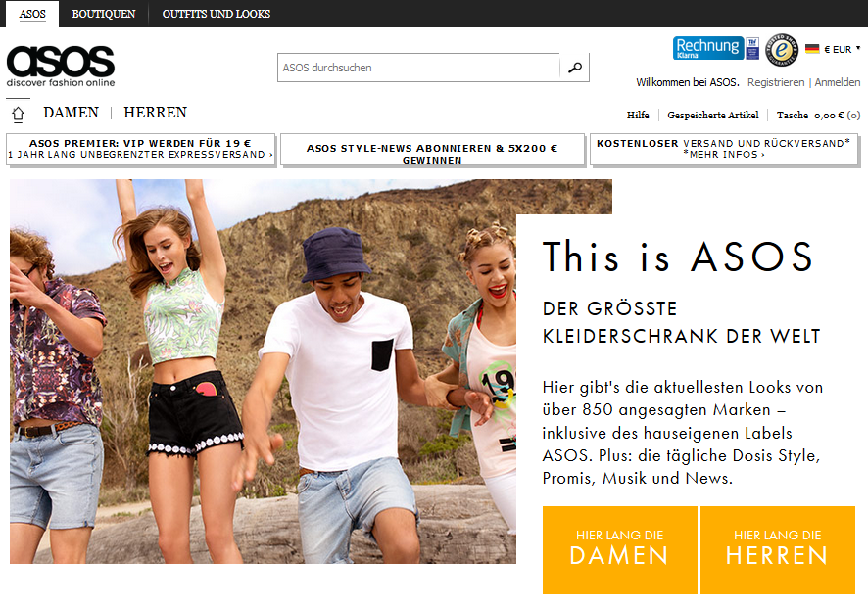Click the Anmelden link

pos(837,82)
